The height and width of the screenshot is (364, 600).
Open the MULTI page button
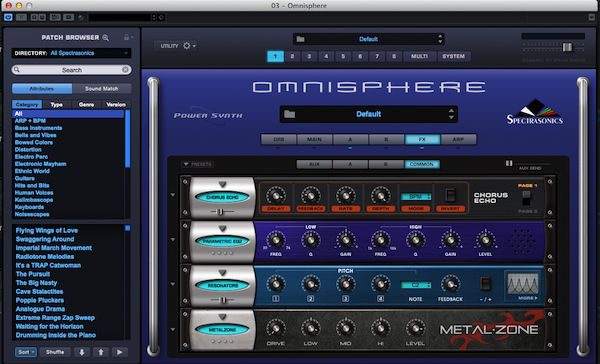[419, 56]
